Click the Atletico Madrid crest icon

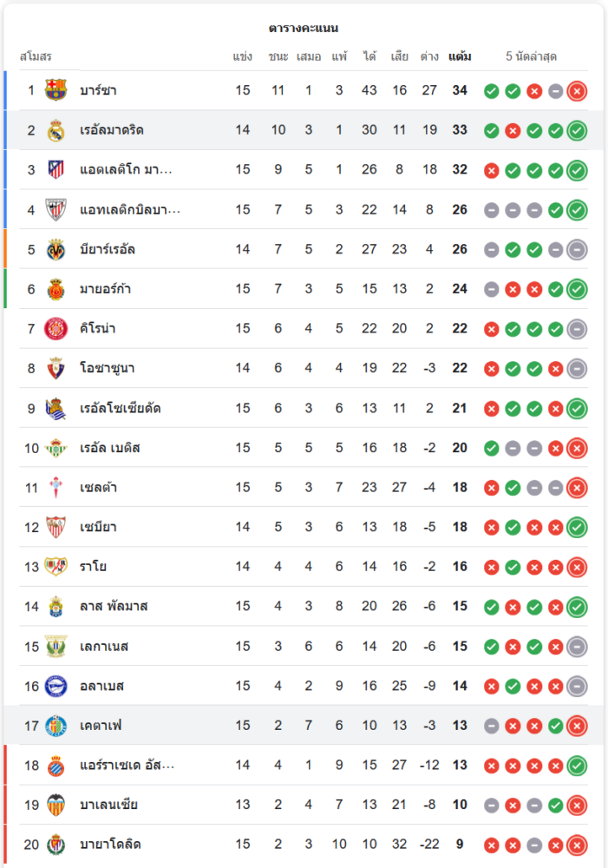click(x=56, y=170)
